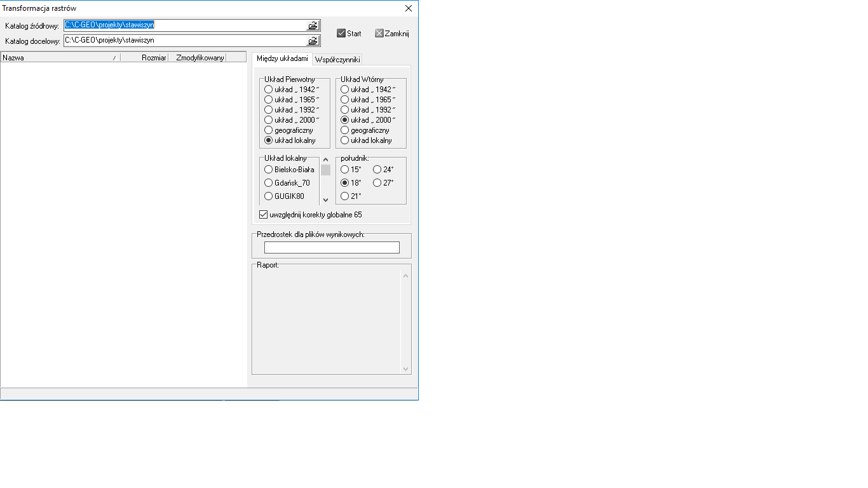Image resolution: width=868 pixels, height=488 pixels.
Task: Select układ lokalny in Układ Wtórny
Action: tap(366, 140)
